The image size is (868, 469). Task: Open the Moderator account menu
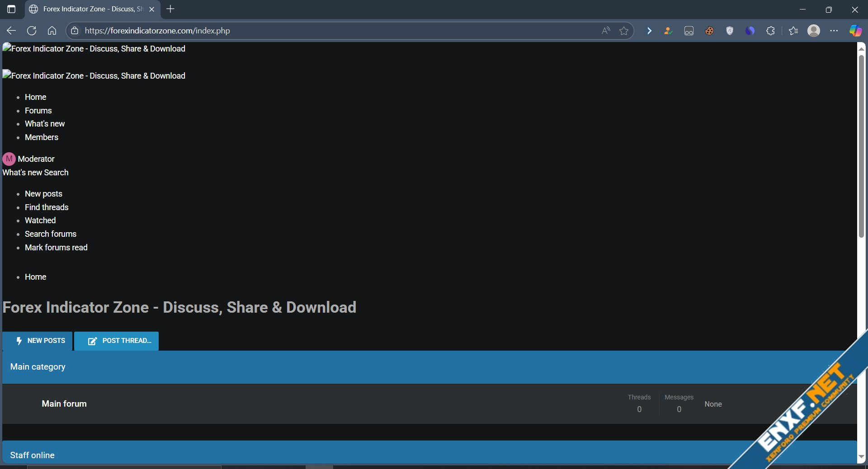pos(29,159)
